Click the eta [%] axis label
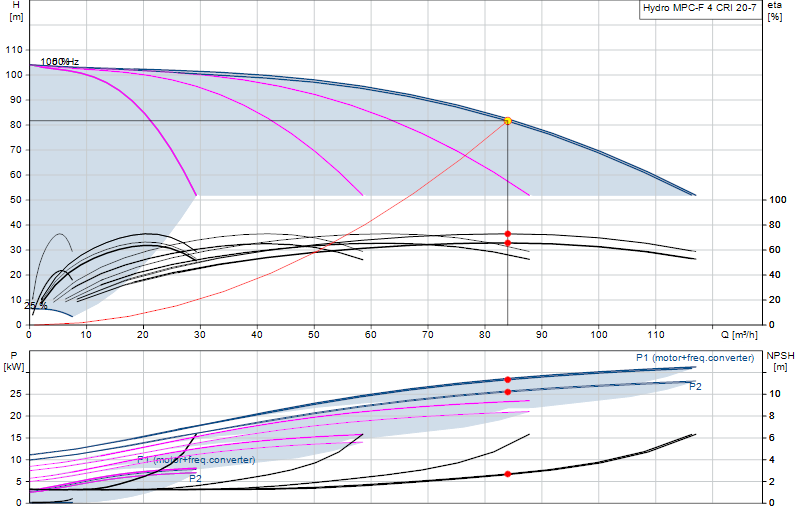This screenshot has width=800, height=520. pos(774,11)
